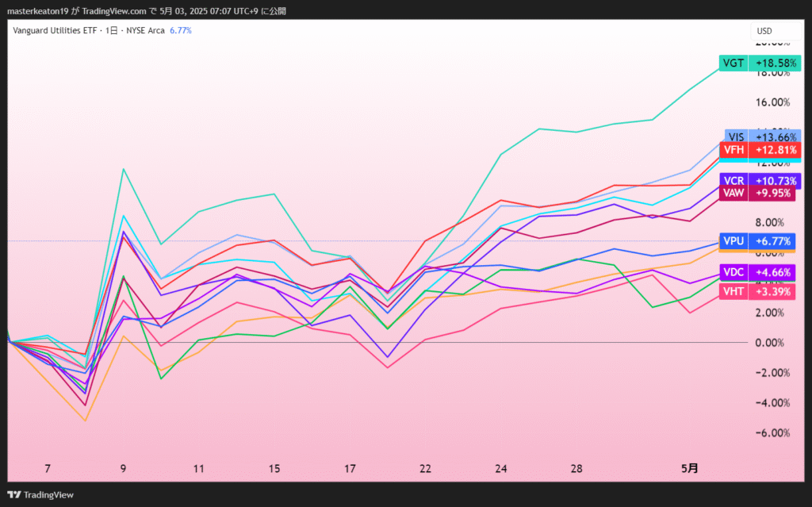The height and width of the screenshot is (507, 812).
Task: Open the USD currency selector
Action: [776, 31]
